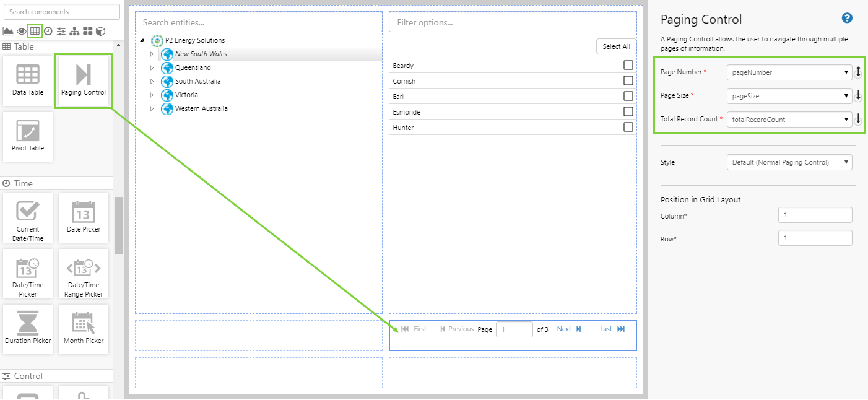Click the P2 Energy Solutions entity icon
868x400 pixels.
click(x=157, y=40)
